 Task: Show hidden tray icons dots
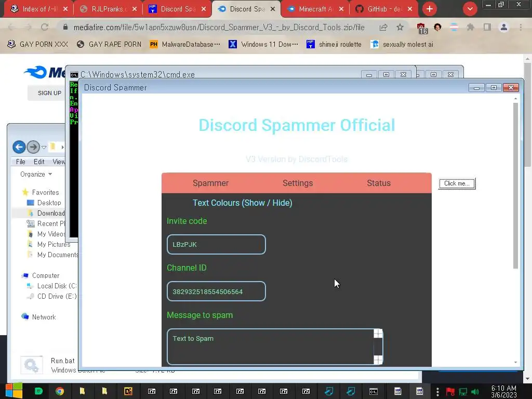tap(437, 392)
